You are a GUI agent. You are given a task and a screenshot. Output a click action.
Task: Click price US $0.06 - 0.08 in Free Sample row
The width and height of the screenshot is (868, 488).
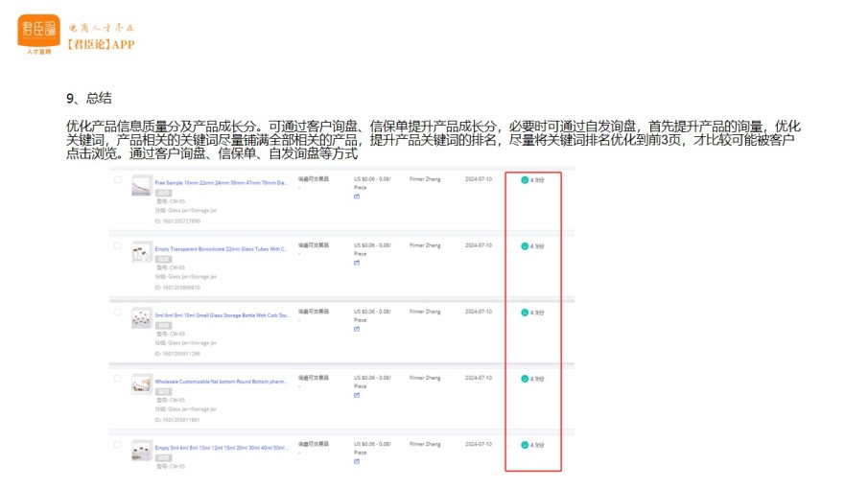[x=372, y=179]
